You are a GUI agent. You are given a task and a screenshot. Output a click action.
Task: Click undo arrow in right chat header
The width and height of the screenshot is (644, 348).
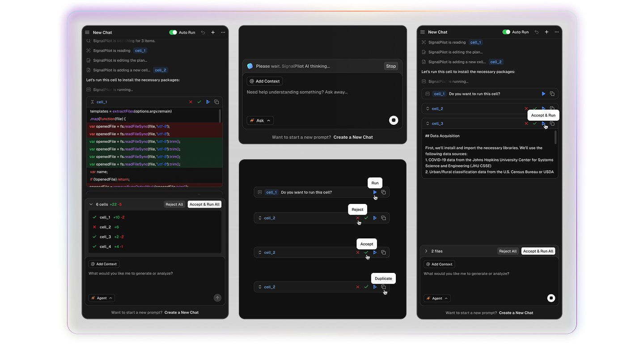[537, 32]
